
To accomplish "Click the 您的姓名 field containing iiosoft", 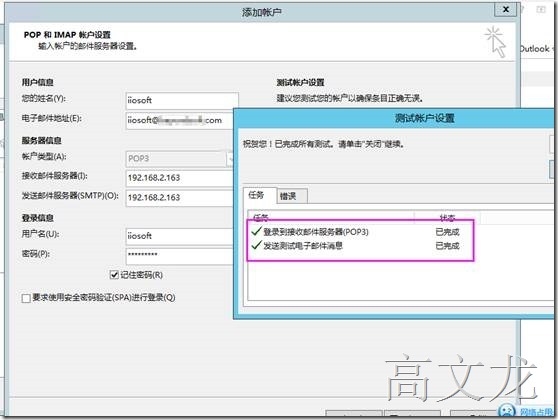I will (x=182, y=101).
